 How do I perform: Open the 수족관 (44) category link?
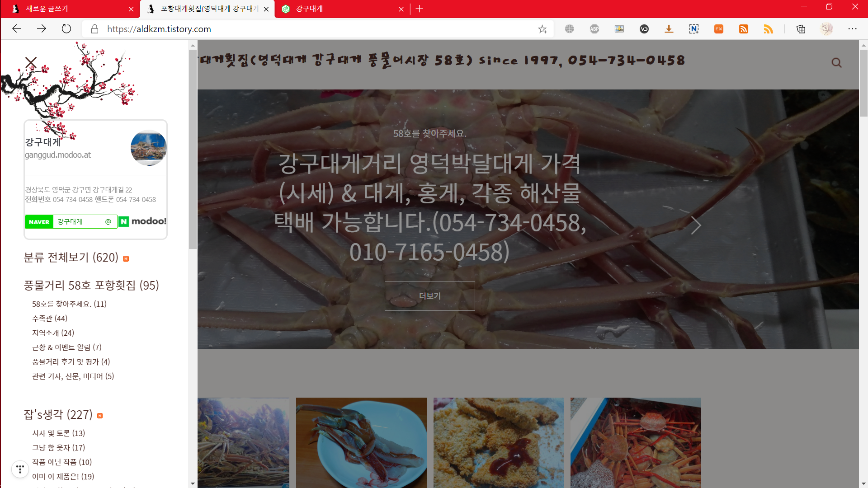click(50, 319)
